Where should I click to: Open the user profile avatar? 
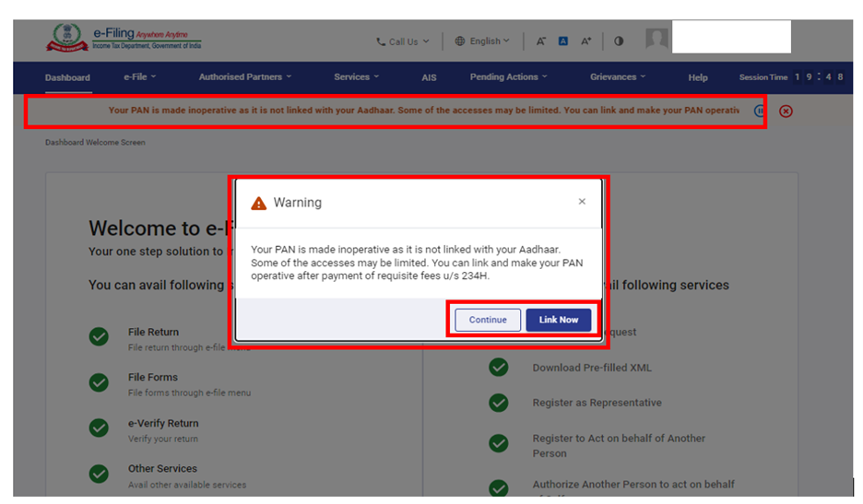tap(656, 40)
